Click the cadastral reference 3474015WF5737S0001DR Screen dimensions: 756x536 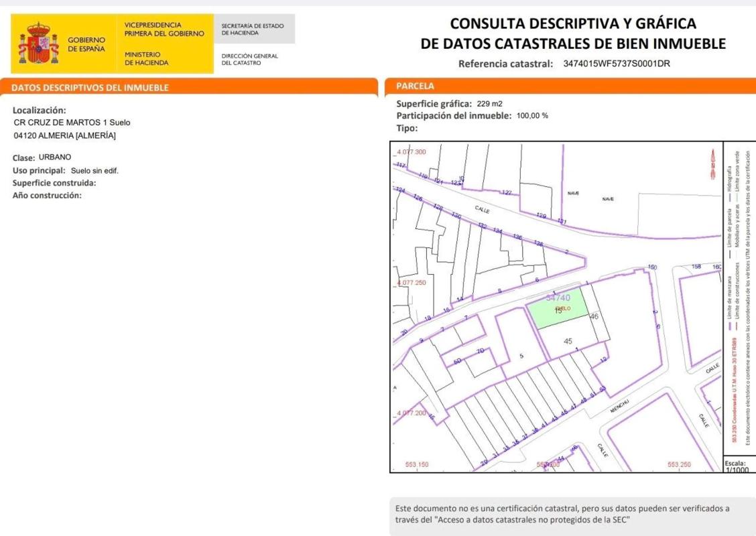616,64
